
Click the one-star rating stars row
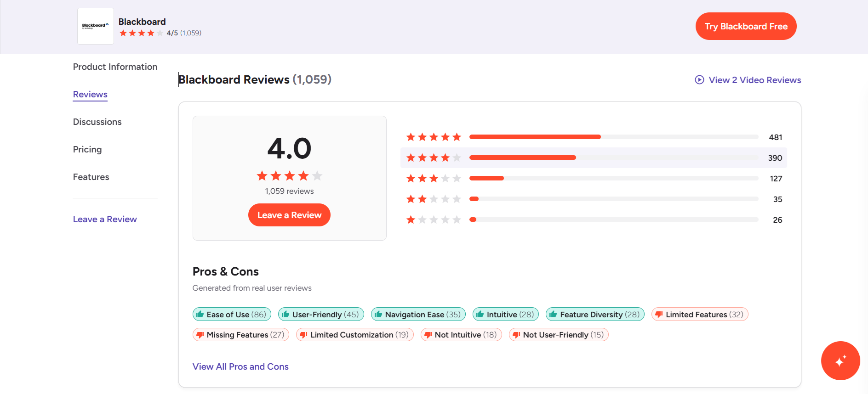pos(434,220)
